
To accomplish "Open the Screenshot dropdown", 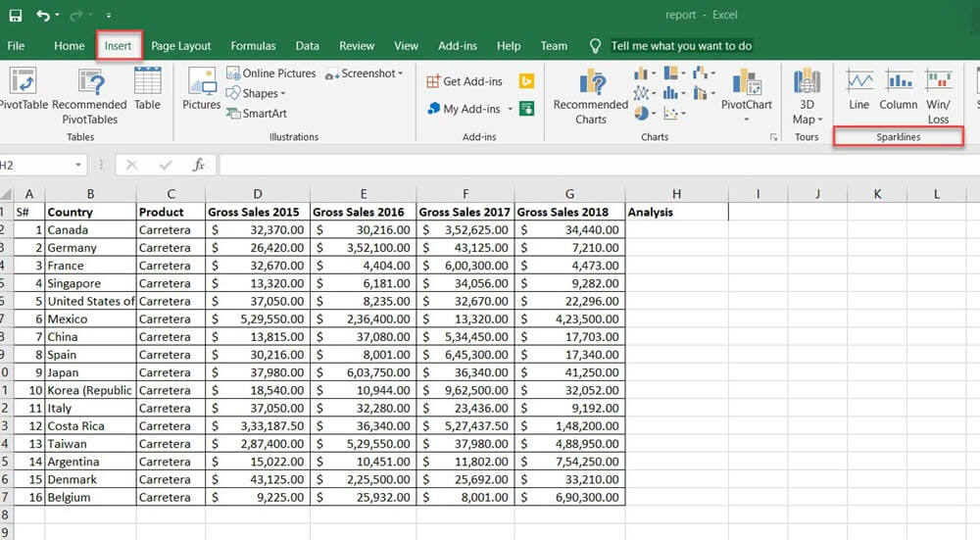I will click(x=365, y=74).
